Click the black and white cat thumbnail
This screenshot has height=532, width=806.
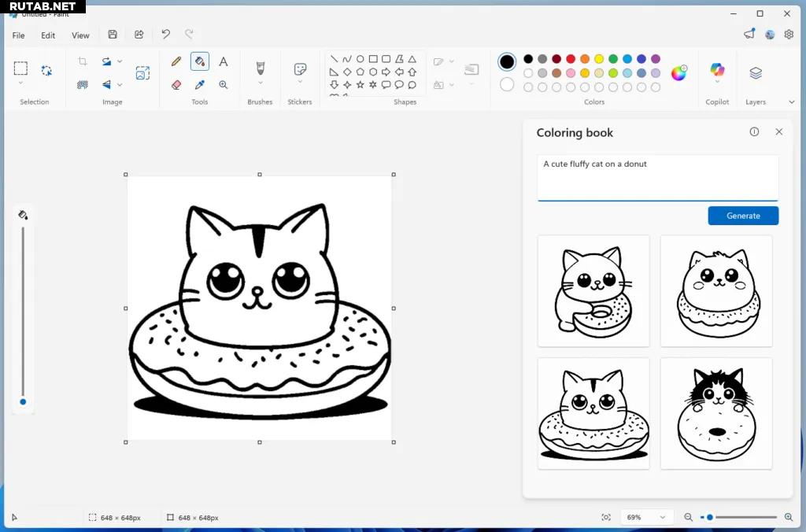tap(716, 413)
